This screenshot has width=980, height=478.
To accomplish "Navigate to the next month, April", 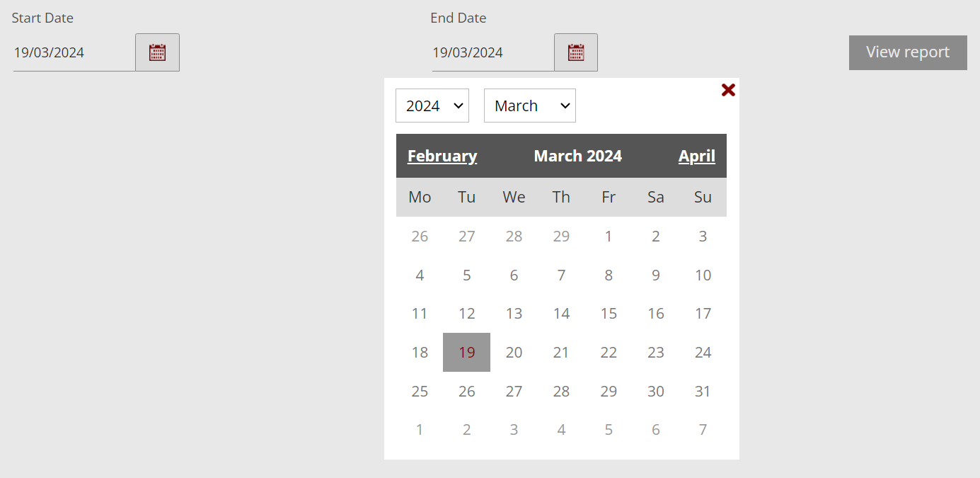I will tap(696, 156).
